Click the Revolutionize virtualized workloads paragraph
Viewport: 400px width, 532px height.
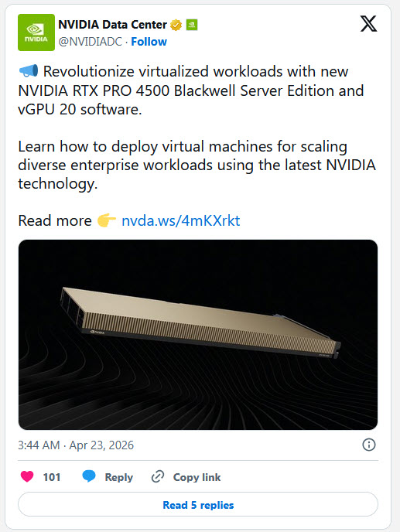point(191,90)
